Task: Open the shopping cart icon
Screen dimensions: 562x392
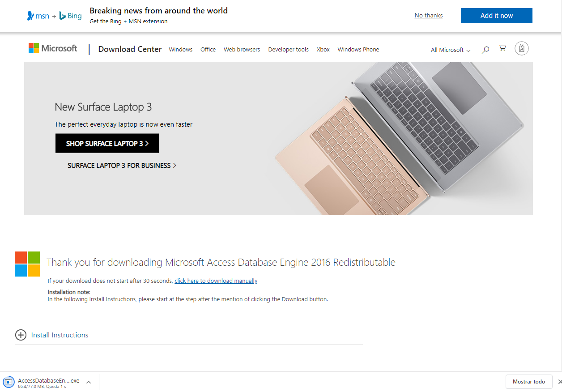Action: [502, 48]
